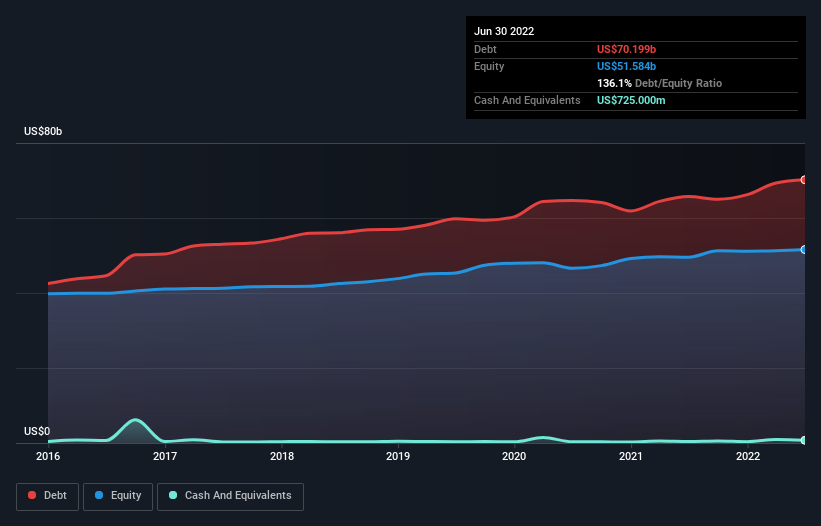Viewport: 821px width, 526px height.
Task: Click the 2020 x-axis label
Action: click(x=514, y=456)
